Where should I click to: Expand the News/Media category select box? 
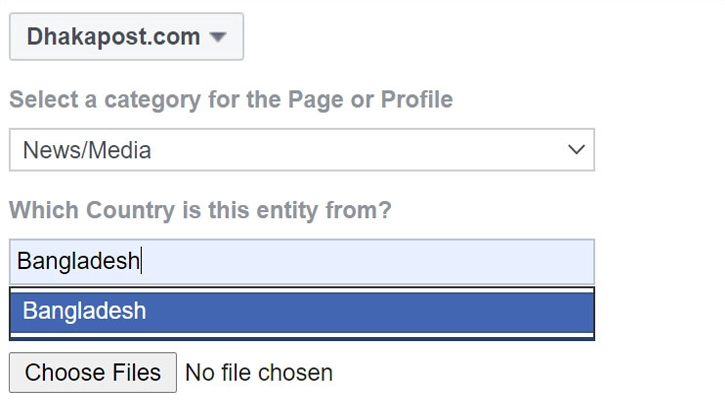(301, 150)
